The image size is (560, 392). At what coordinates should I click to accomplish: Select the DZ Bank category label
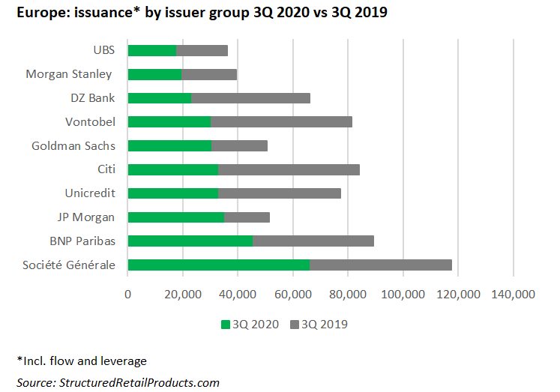pos(92,98)
